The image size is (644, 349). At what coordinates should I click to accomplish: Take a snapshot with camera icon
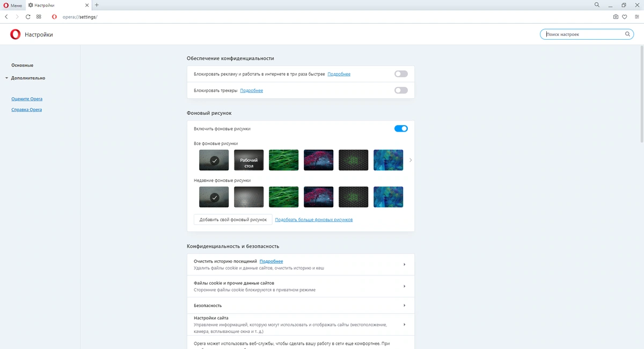pyautogui.click(x=616, y=17)
